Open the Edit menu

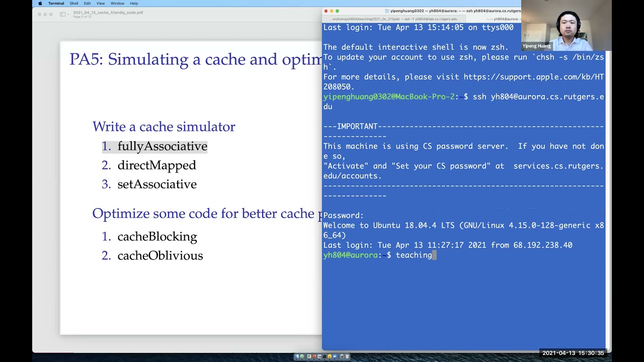(87, 3)
